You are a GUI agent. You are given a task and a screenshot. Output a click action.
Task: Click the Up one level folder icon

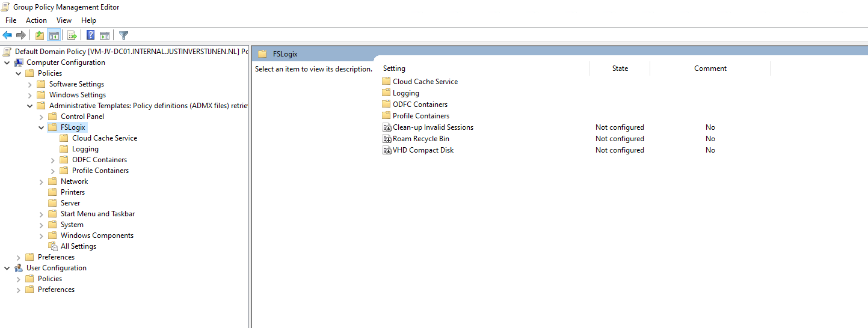click(40, 35)
